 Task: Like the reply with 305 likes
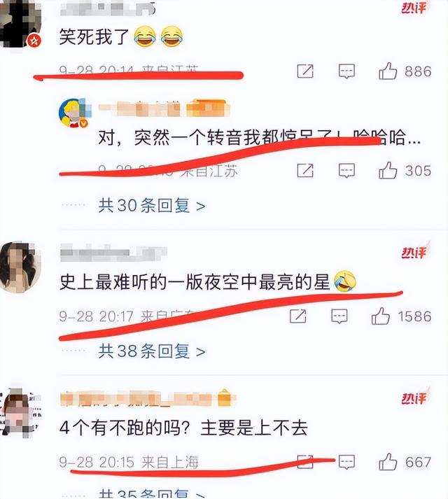(x=388, y=170)
